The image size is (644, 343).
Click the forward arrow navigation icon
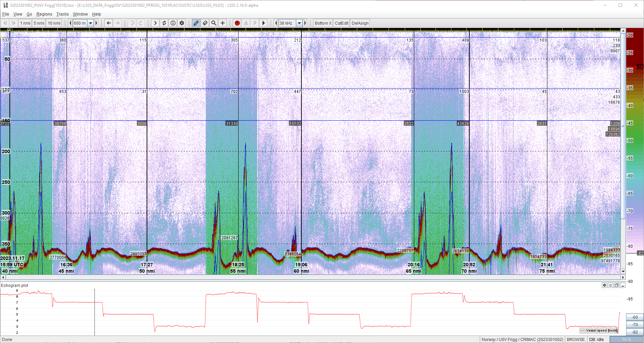pos(118,23)
